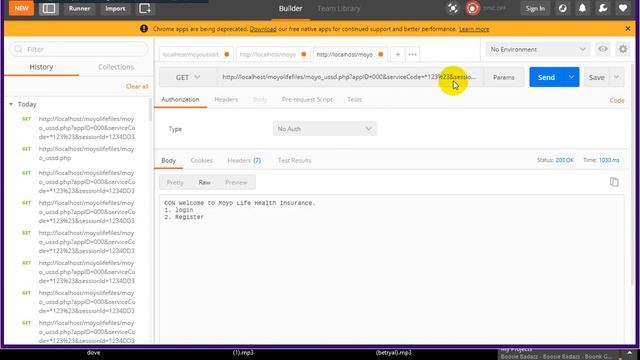Screen dimensions: 640x360
Task: Copy the response body to clipboard
Action: (x=614, y=182)
